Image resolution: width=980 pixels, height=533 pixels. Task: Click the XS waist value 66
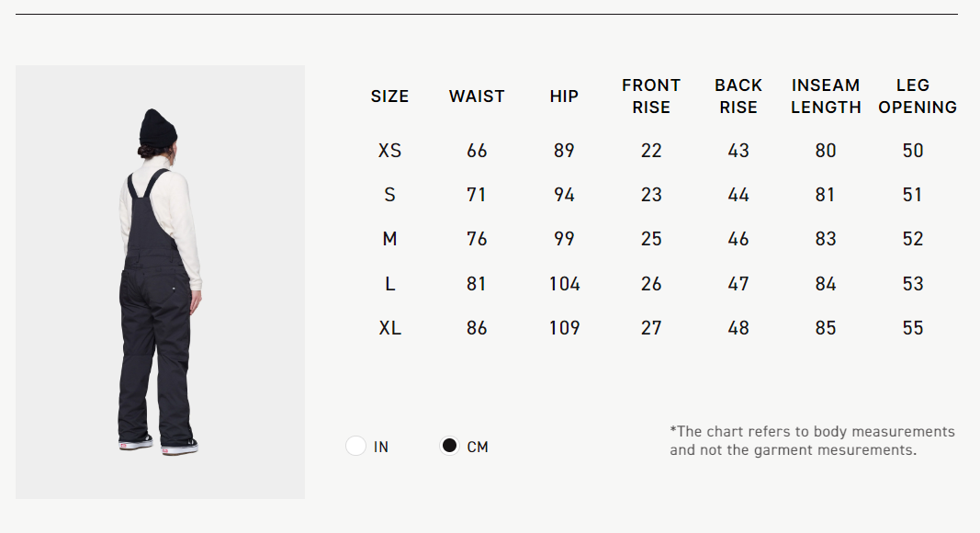click(x=477, y=151)
